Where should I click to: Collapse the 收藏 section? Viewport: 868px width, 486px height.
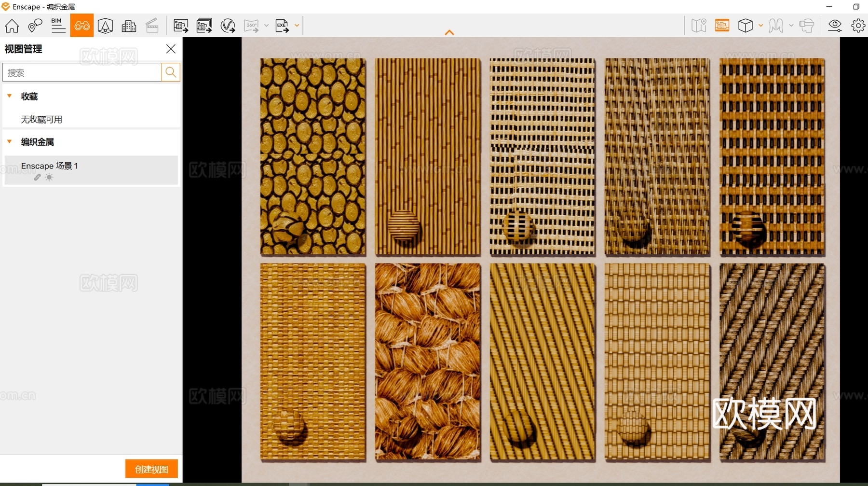(9, 96)
